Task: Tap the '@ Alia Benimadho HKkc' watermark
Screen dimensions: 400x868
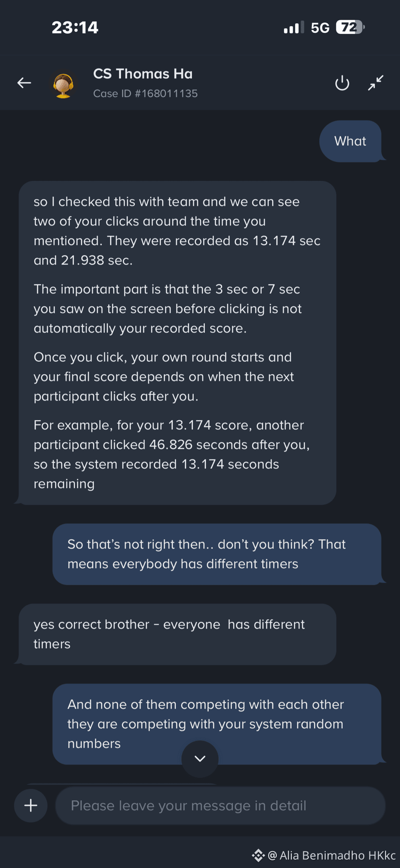Action: (332, 855)
